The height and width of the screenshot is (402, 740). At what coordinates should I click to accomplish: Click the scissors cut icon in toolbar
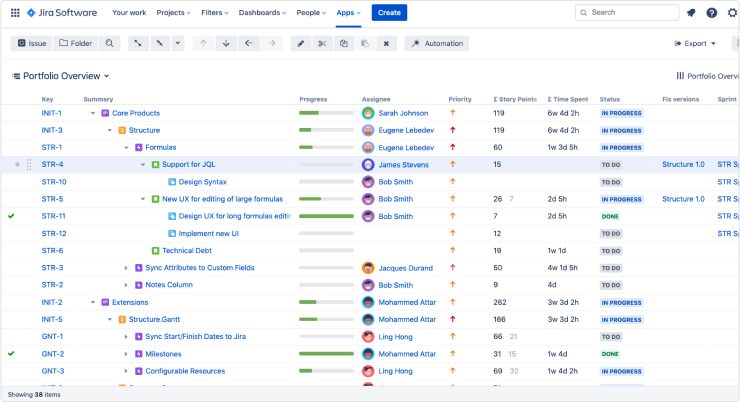tap(321, 44)
